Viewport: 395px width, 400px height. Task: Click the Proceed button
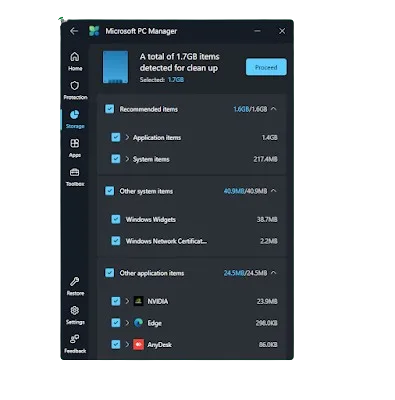click(x=266, y=67)
